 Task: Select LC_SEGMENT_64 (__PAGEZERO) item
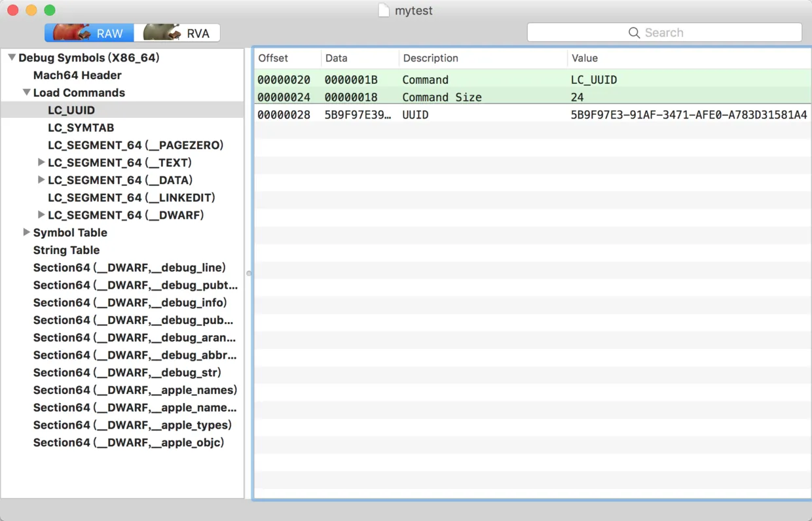tap(136, 145)
